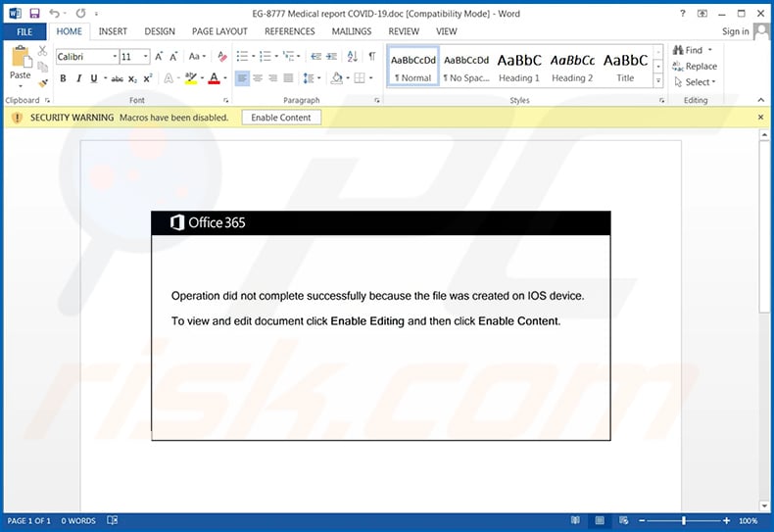Switch to the MAILINGS tab

352,31
